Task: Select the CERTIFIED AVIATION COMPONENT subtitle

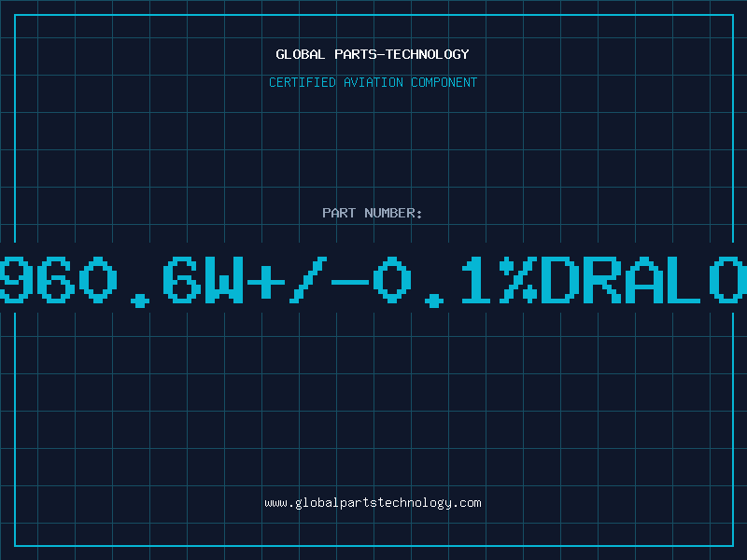Action: tap(373, 82)
